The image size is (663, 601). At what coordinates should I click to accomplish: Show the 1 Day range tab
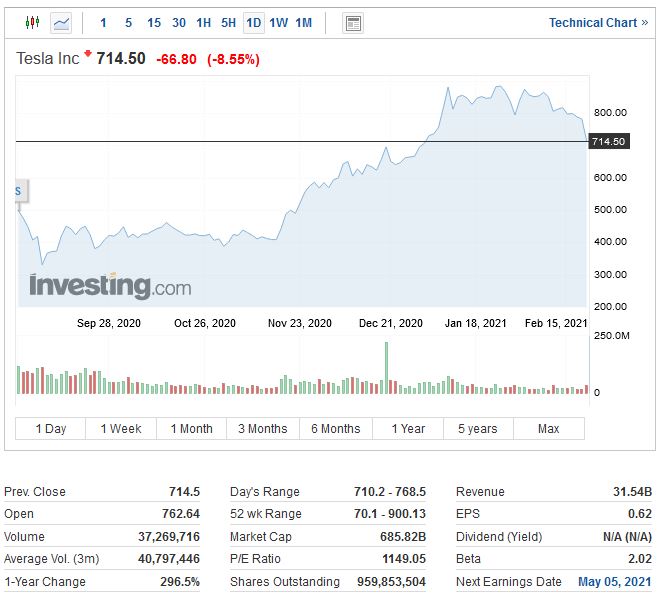coord(51,428)
